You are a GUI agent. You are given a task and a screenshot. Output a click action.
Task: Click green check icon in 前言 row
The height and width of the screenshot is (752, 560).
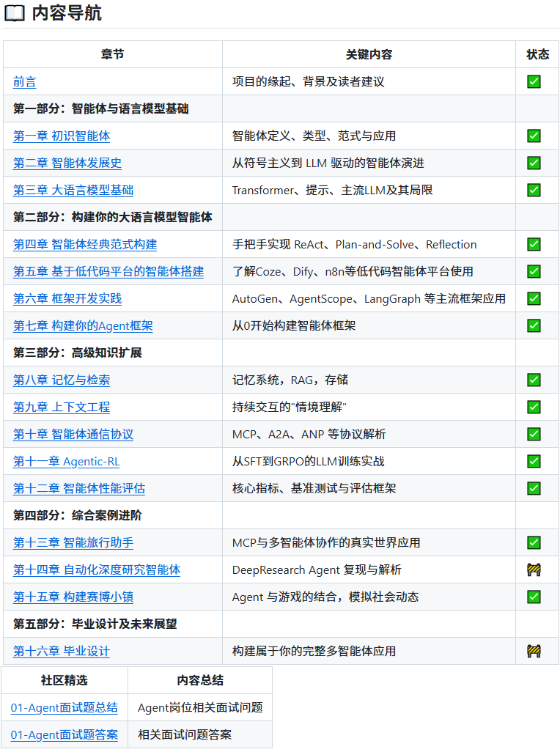pos(534,82)
